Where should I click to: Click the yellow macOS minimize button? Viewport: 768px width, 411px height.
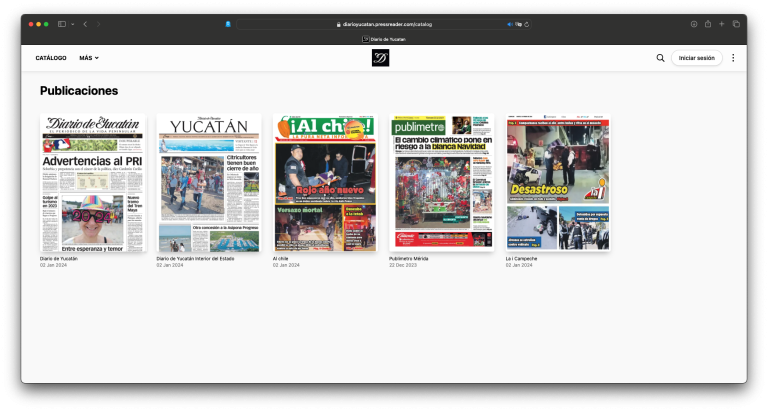(39, 24)
